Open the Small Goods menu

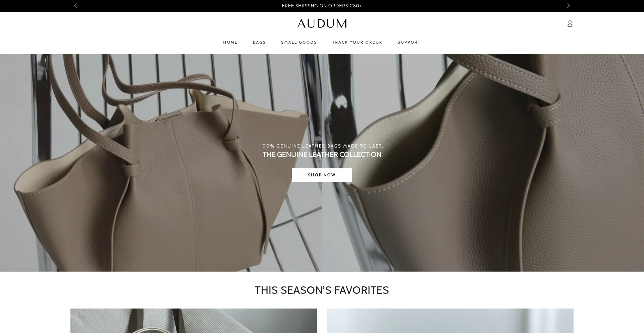tap(299, 42)
